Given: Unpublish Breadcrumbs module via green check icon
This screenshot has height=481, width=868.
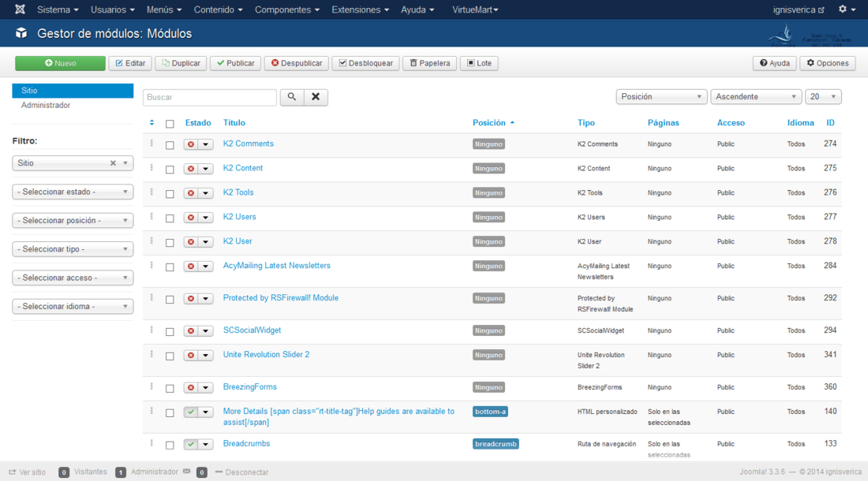Looking at the screenshot, I should click(191, 444).
